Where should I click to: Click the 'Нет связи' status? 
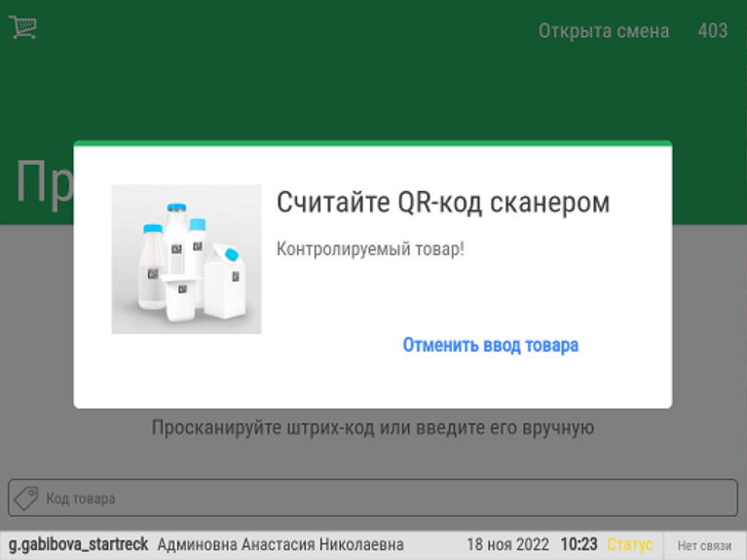coord(704,545)
